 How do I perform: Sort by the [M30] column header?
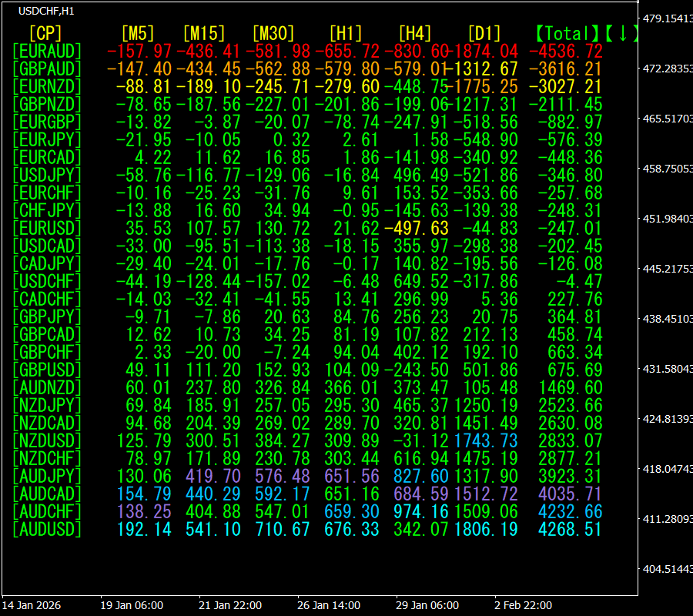tap(273, 34)
